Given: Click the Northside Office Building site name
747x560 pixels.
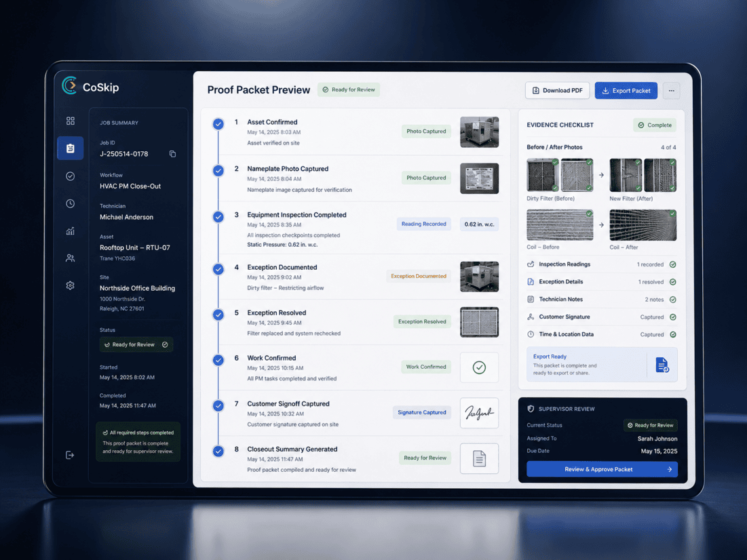Looking at the screenshot, I should pos(137,288).
